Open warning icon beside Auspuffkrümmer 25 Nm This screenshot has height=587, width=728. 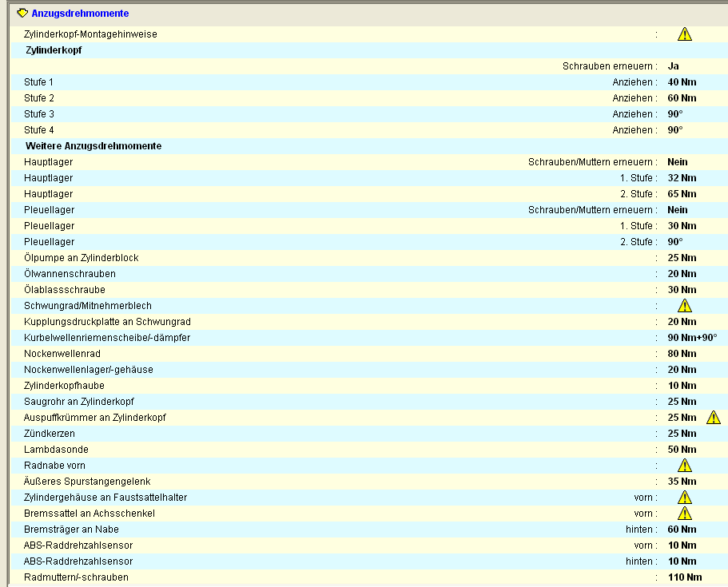[713, 418]
